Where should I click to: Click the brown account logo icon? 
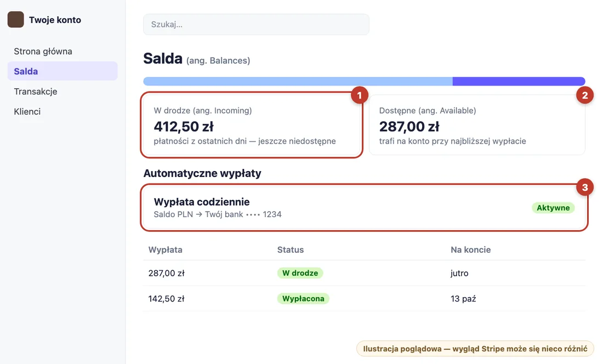coord(16,20)
